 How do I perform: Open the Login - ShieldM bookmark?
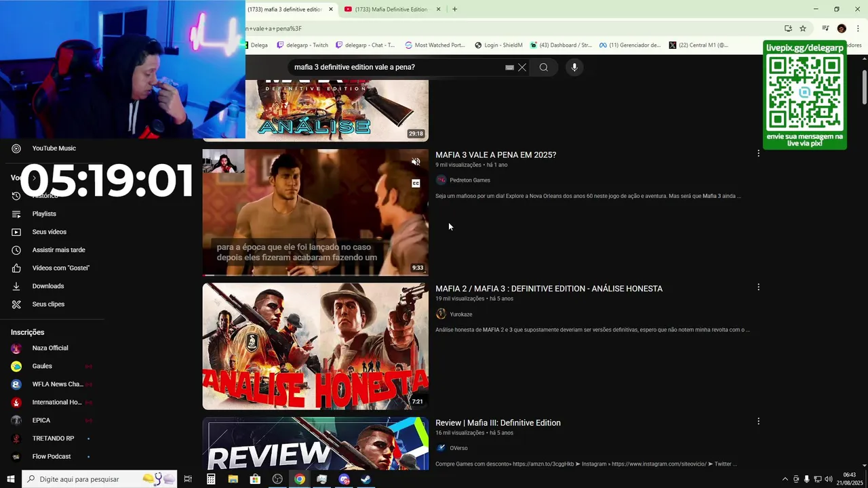tap(498, 45)
